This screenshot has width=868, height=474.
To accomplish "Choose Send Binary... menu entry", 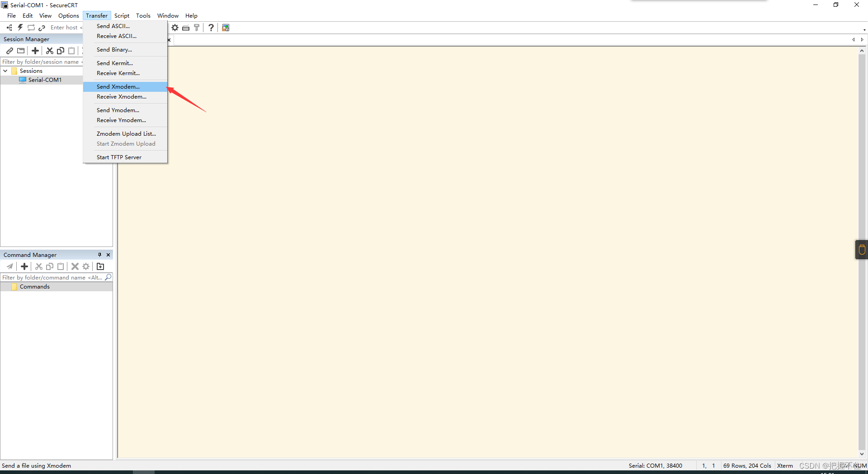I will click(125, 50).
